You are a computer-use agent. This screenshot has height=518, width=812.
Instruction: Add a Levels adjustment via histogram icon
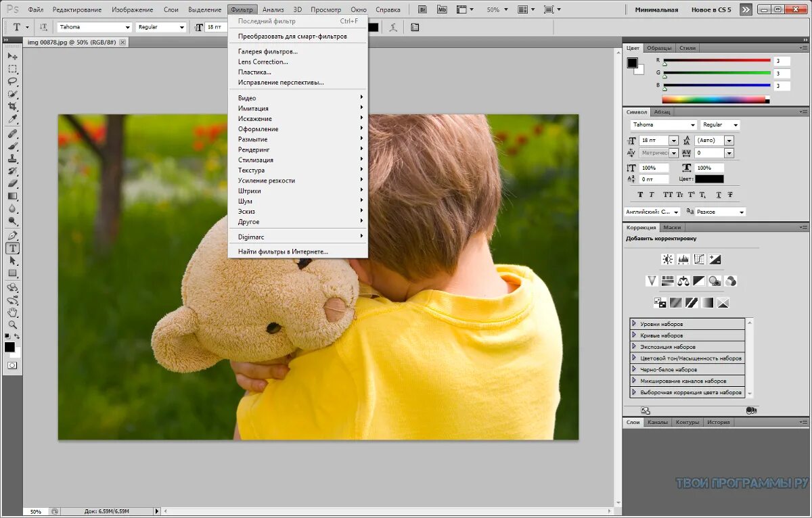pos(683,259)
